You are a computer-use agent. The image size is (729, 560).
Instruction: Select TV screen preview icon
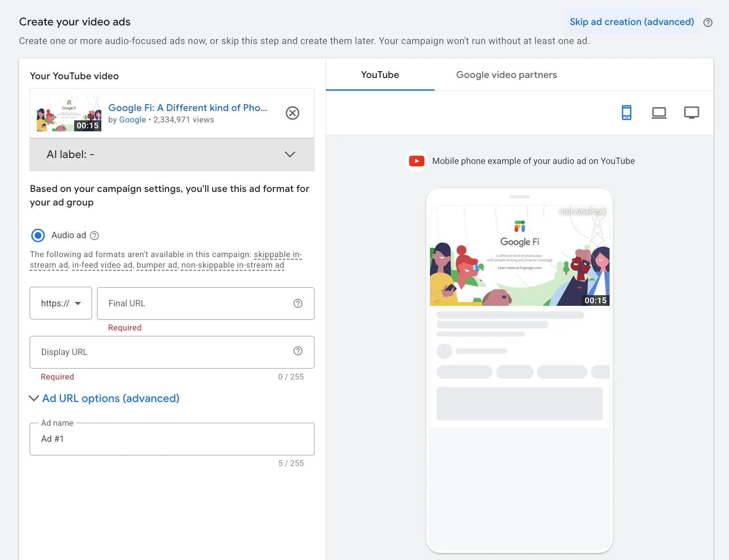[692, 113]
